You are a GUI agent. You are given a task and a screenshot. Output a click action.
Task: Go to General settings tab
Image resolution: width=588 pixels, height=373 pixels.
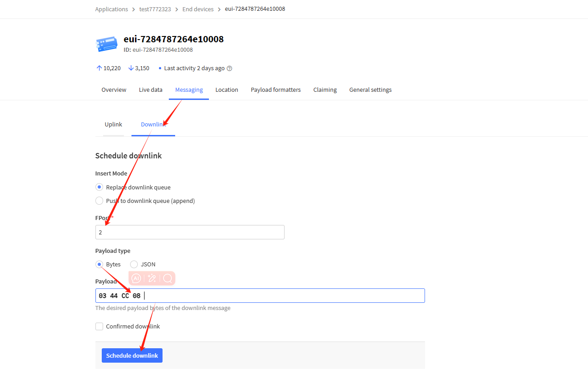coord(370,90)
